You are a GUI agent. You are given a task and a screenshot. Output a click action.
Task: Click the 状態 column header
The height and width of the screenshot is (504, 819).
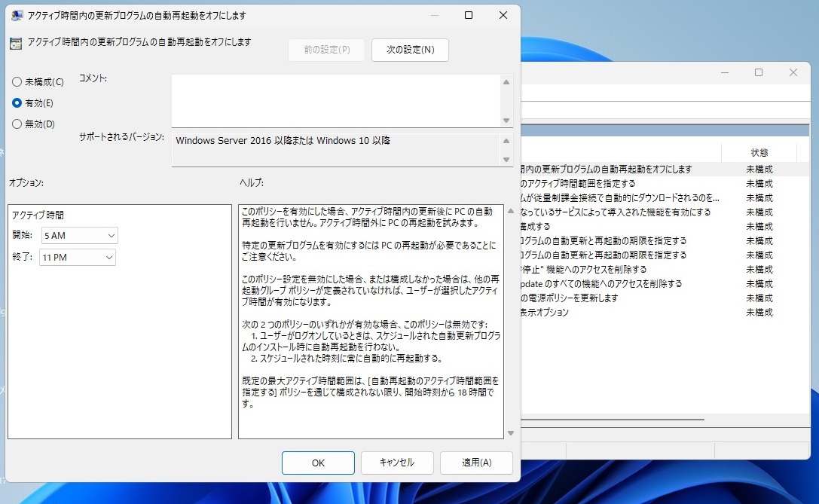759,152
